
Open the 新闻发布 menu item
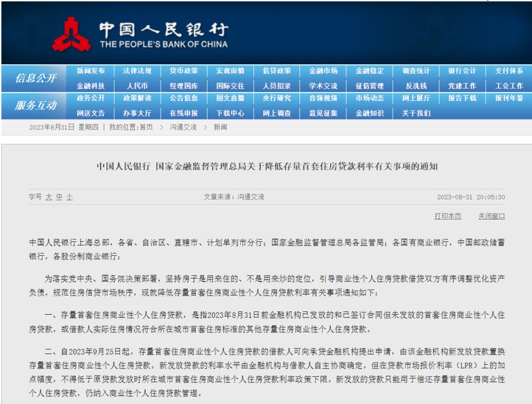90,71
